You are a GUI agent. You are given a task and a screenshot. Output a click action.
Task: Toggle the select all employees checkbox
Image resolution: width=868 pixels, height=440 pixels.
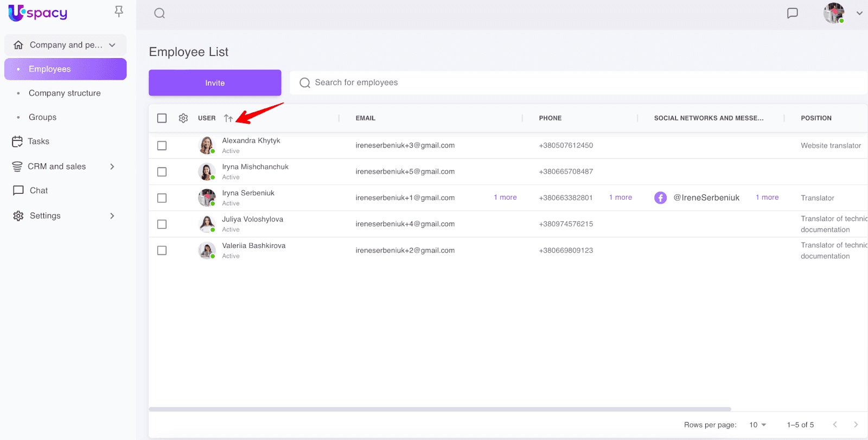coord(162,118)
